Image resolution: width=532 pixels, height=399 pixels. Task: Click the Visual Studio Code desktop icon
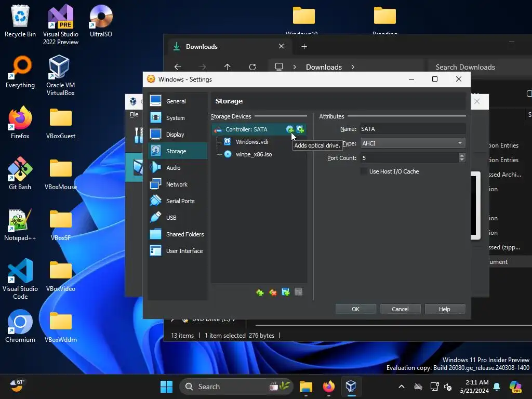coord(20,279)
